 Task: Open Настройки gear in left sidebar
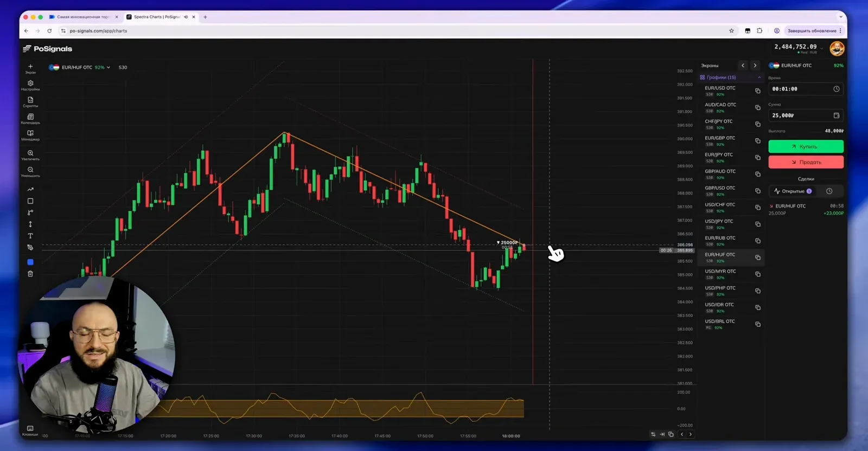[x=30, y=85]
